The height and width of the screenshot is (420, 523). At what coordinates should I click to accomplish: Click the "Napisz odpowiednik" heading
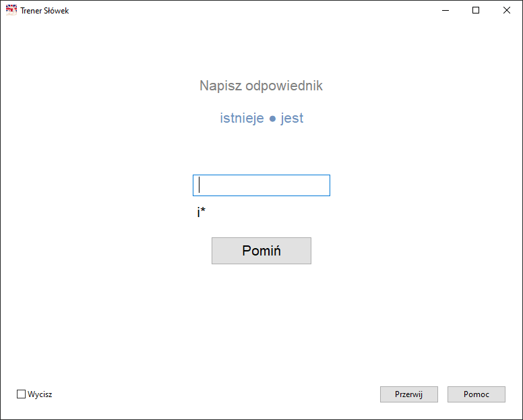[x=261, y=86]
